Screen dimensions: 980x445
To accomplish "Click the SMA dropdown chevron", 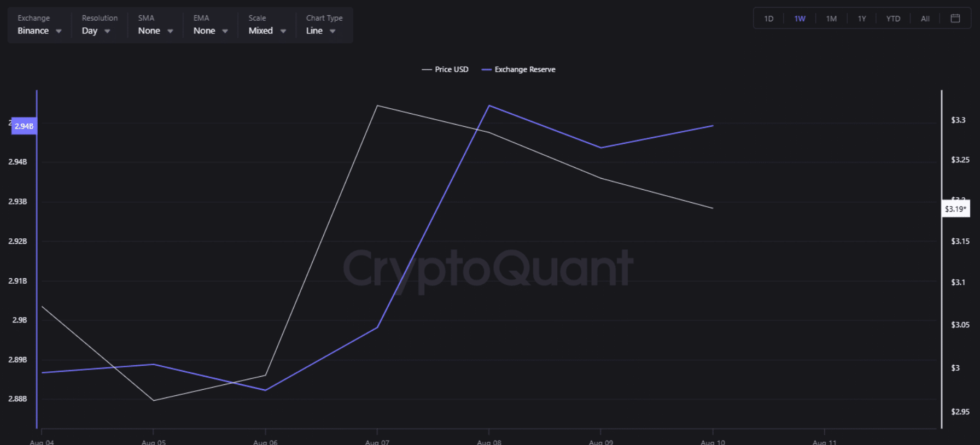I will coord(170,31).
